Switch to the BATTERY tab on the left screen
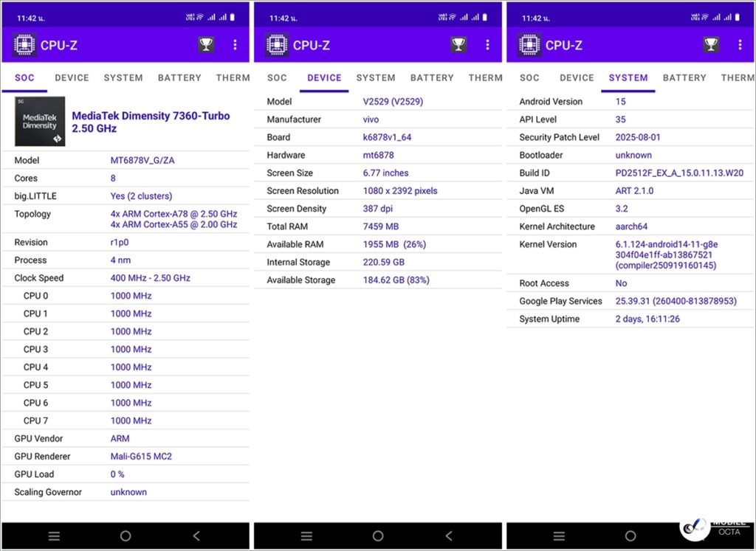This screenshot has height=551, width=756. [179, 77]
